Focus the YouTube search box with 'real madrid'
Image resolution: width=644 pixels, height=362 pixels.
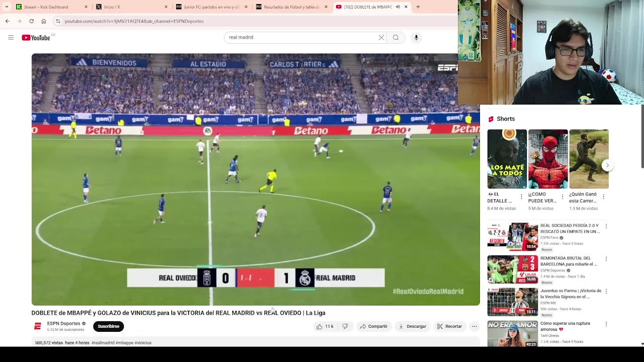pos(301,37)
